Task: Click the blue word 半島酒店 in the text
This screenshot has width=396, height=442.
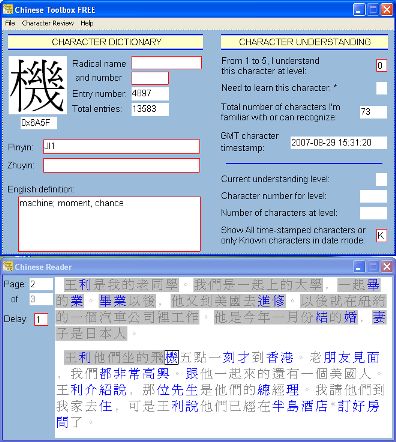Action: [300, 406]
